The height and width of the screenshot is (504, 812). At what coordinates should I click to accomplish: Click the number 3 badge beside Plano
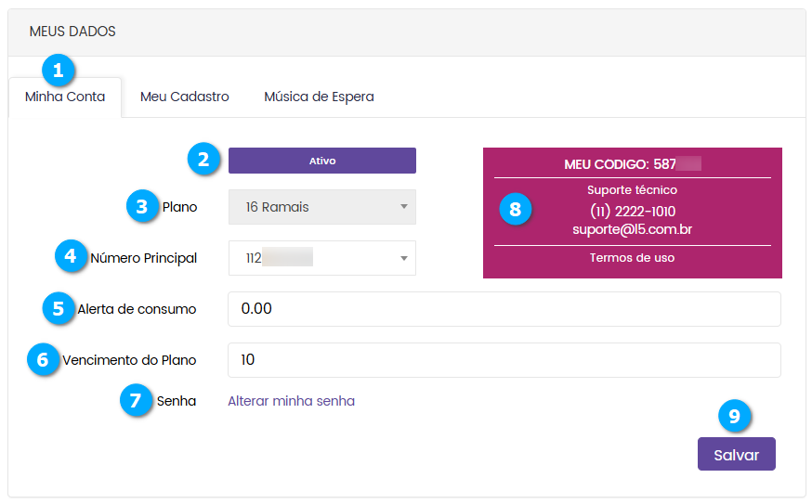click(x=142, y=206)
